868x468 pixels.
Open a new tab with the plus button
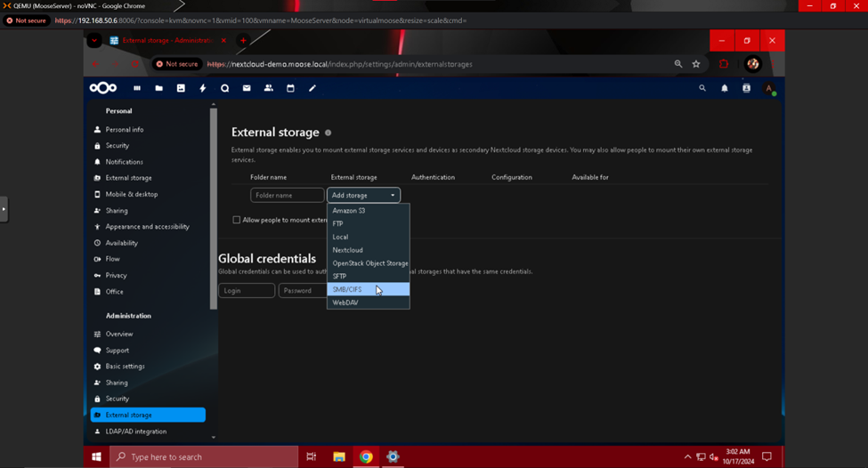coord(243,40)
